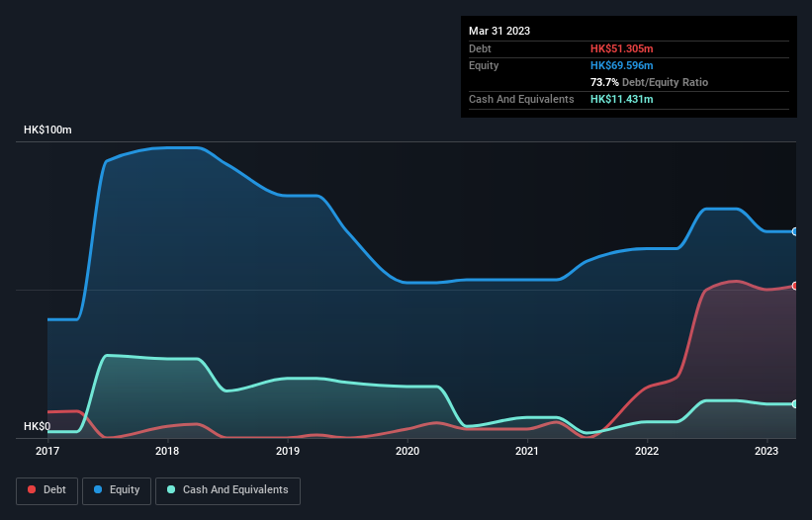The height and width of the screenshot is (520, 812).
Task: Click the 2018 x-axis label
Action: pos(167,451)
